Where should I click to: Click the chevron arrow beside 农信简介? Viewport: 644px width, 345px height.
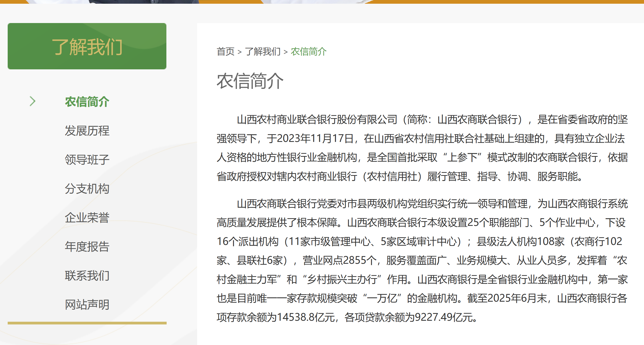coord(32,101)
